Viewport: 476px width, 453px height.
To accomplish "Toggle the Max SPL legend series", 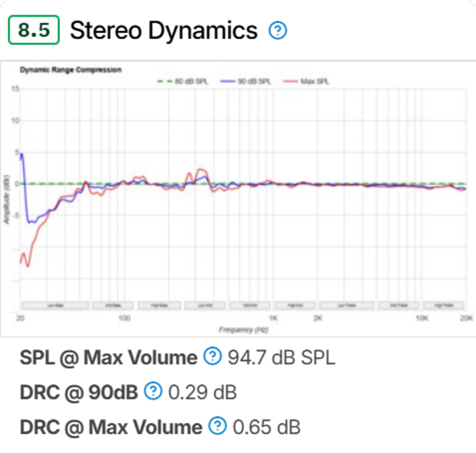I will point(306,81).
